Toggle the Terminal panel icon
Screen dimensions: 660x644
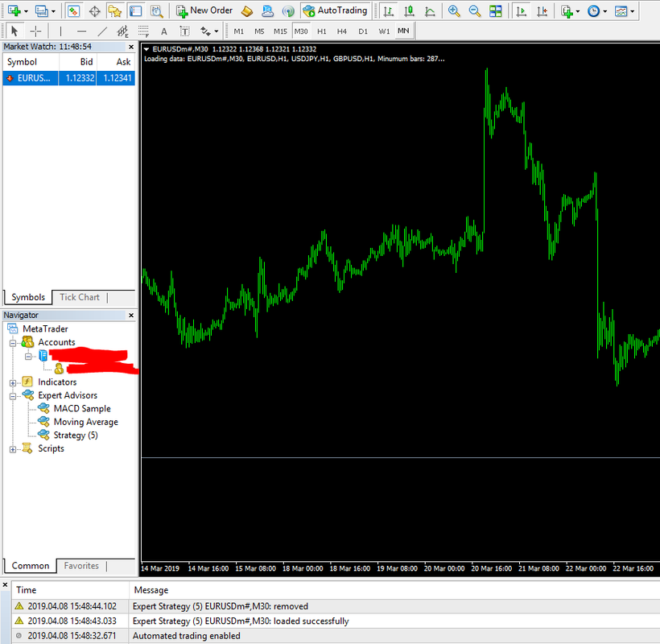pos(135,11)
